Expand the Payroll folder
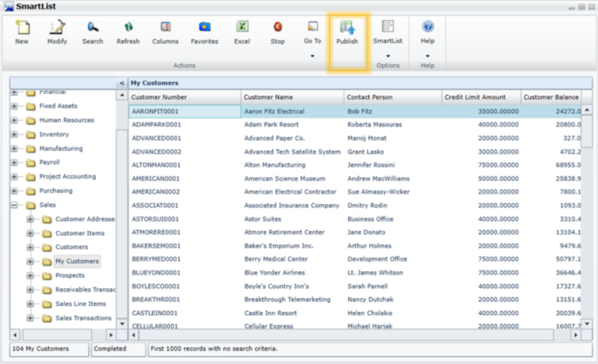 tap(15, 163)
